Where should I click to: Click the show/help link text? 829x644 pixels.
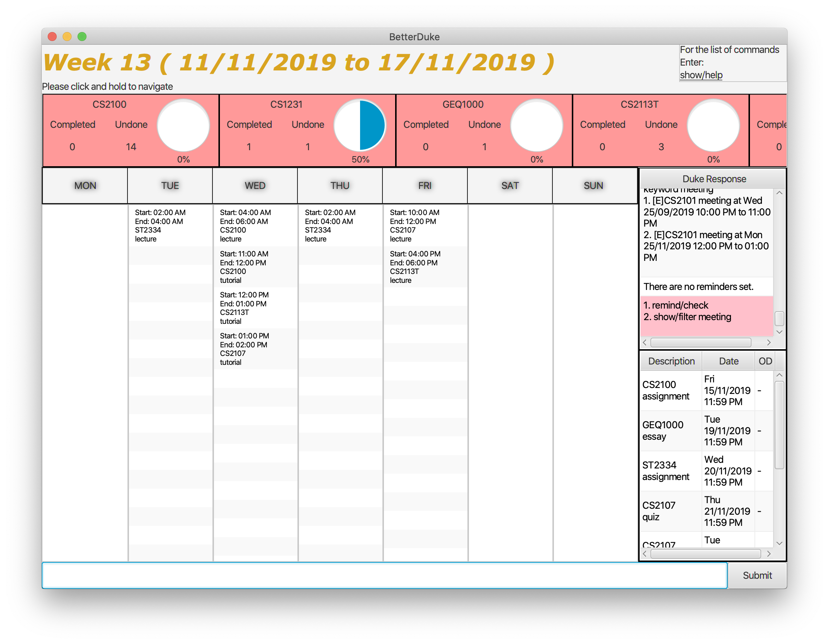click(x=701, y=75)
